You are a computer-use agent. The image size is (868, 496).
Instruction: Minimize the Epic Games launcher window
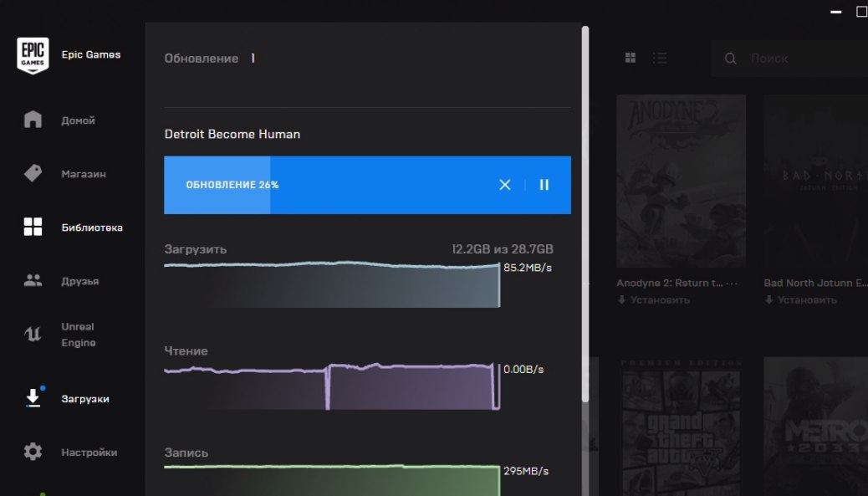tap(836, 12)
